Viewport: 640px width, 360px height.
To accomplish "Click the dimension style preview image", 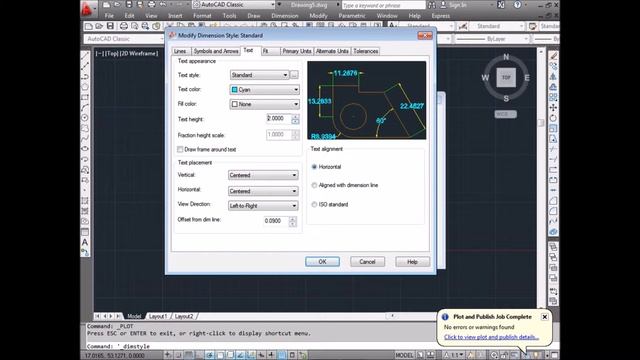I will [367, 100].
